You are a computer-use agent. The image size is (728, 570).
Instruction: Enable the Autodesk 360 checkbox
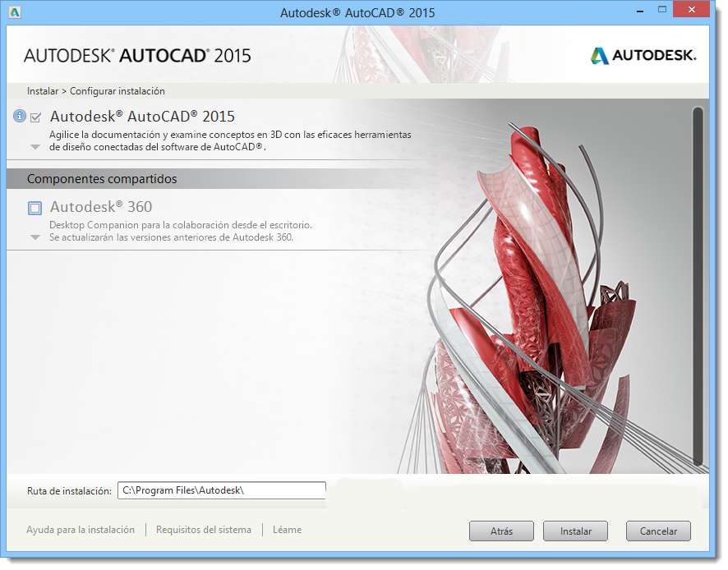tap(35, 208)
